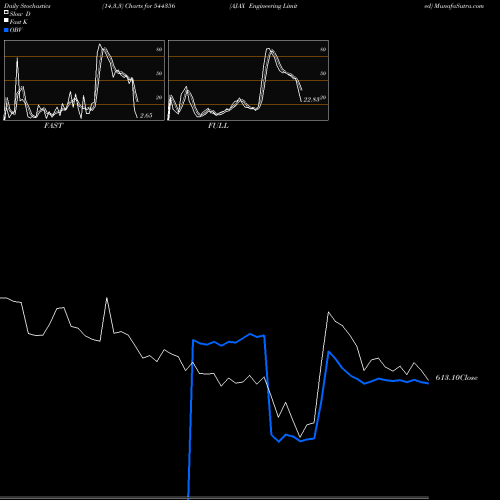500x500 pixels.
Task: Click the '613.10Close' price label
Action: 457,377
